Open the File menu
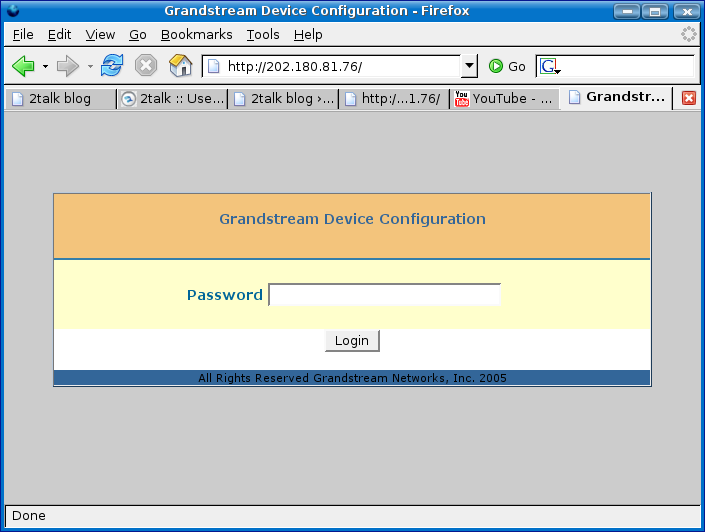 pos(23,35)
